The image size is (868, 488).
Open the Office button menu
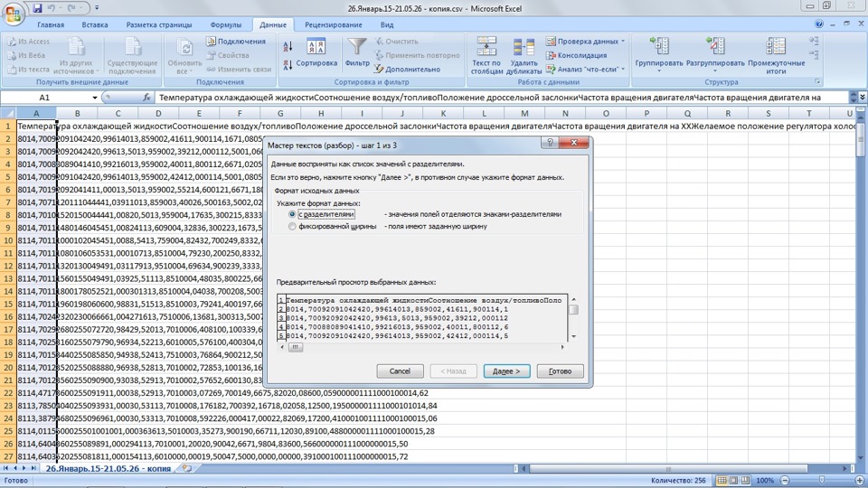[14, 13]
